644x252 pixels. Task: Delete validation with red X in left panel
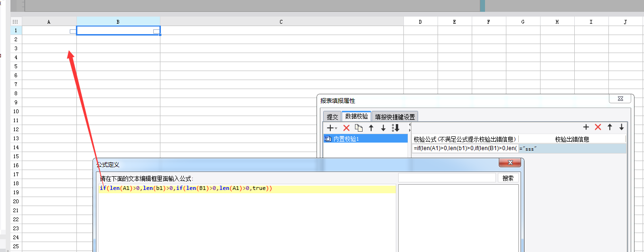[x=346, y=128]
